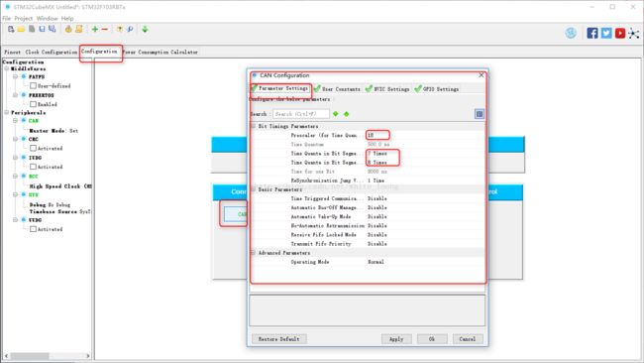Screen dimensions: 644x363
Task: Click the 8 Times bit segment value
Action: click(x=377, y=163)
